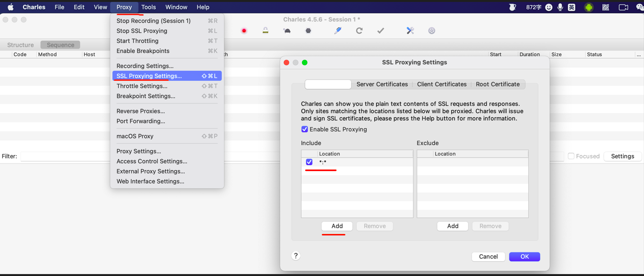Toggle the Enable SSL Proxying checkbox

point(304,129)
